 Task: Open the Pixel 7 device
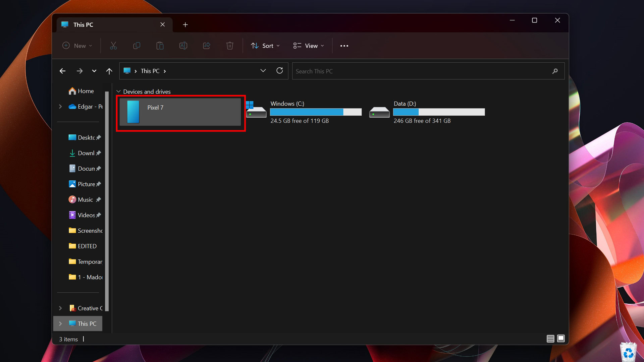coord(180,112)
